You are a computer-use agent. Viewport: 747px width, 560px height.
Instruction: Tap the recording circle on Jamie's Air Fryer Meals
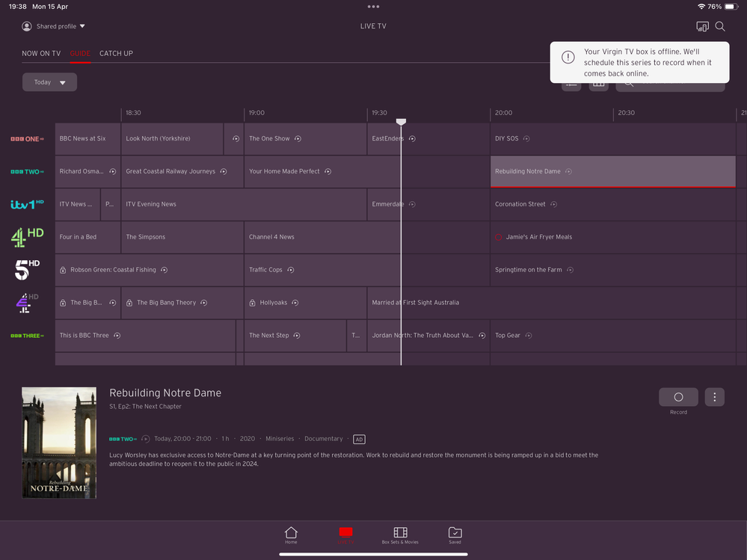click(x=498, y=237)
